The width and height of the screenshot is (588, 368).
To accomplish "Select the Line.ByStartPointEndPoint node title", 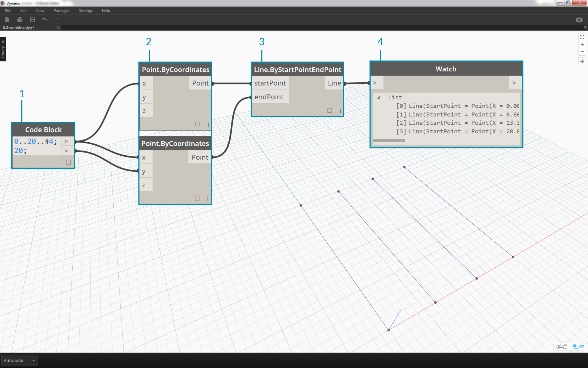I will (298, 70).
